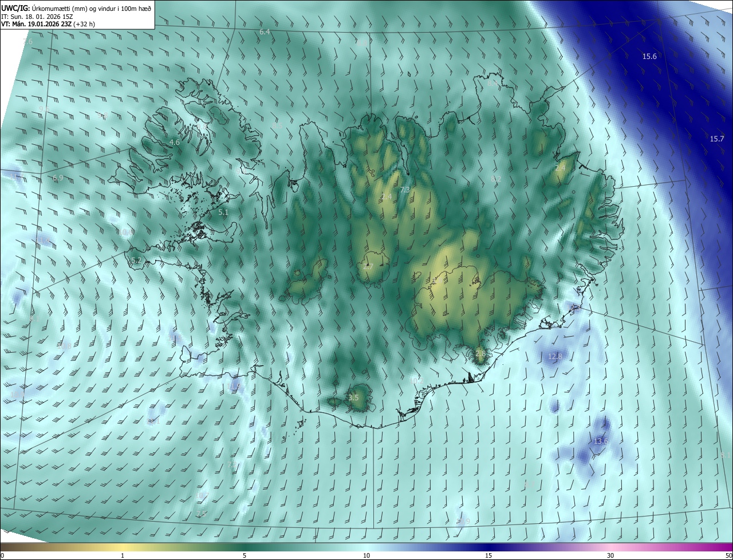Image resolution: width=733 pixels, height=560 pixels.
Task: Click the 12.8 value label
Action: click(555, 356)
